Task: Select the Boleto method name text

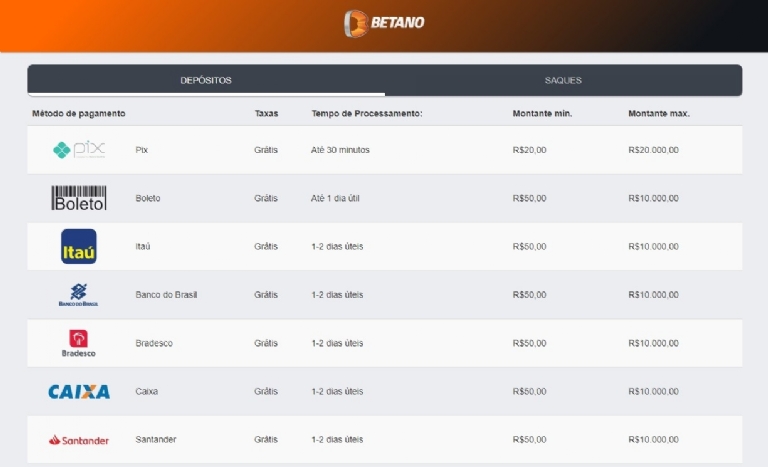Action: [147, 198]
